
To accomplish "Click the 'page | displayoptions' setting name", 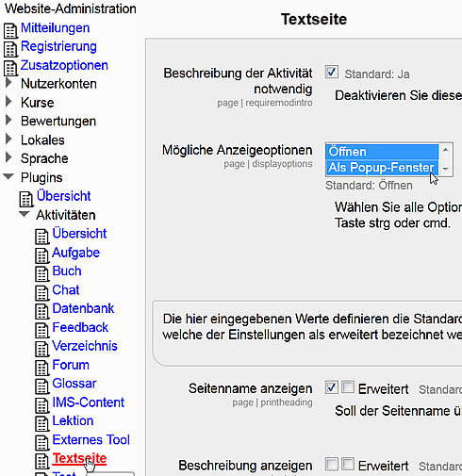I will pos(268,164).
